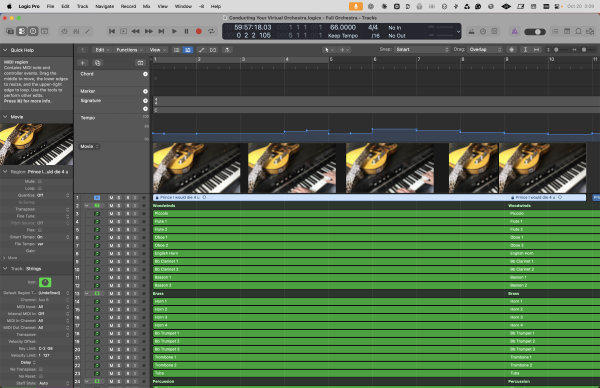Open the Library panel button
The image size is (600, 388).
click(x=10, y=31)
